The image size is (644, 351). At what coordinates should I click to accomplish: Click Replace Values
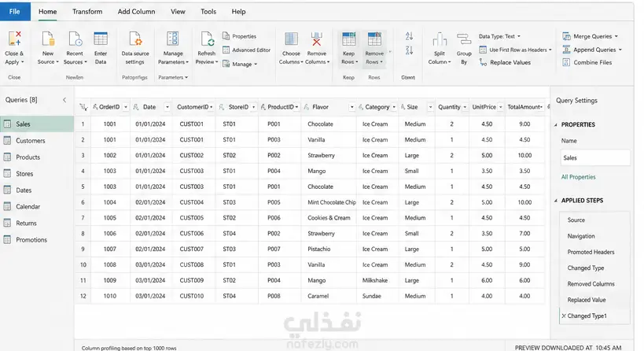[x=505, y=62]
